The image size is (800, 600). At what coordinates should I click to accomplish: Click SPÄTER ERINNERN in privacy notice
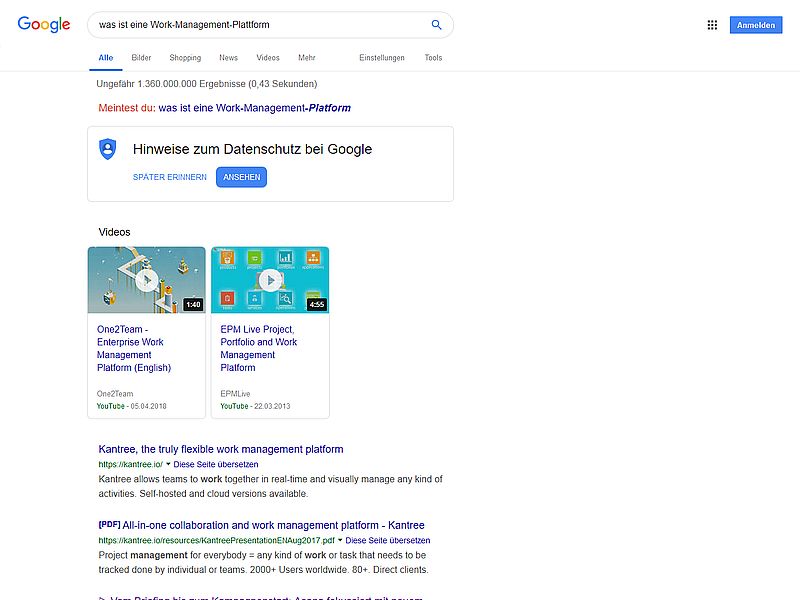tap(170, 177)
